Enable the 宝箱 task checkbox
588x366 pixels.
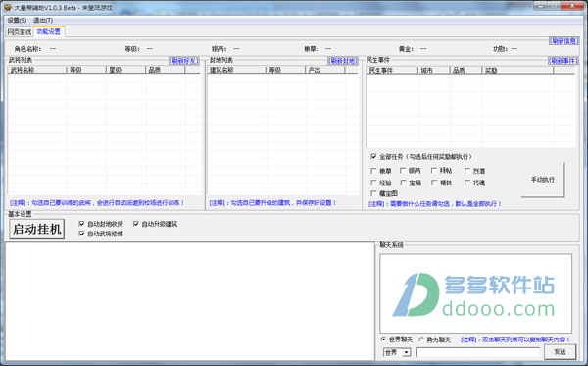pos(403,183)
